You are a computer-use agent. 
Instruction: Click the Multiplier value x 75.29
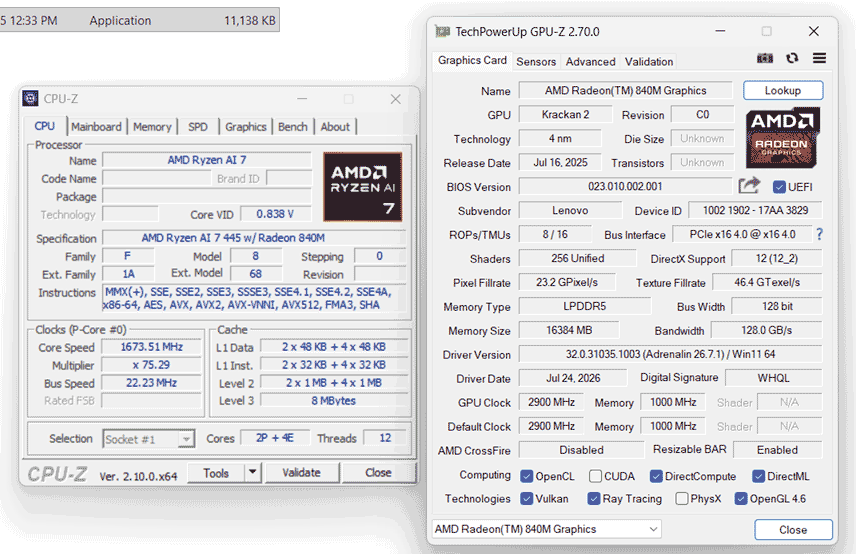pos(151,365)
